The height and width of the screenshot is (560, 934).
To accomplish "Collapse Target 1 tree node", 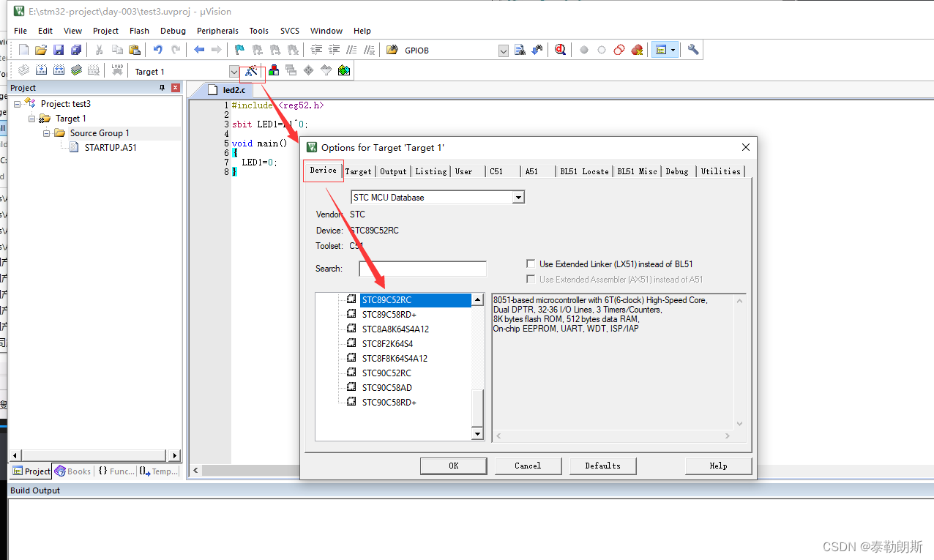I will click(x=32, y=119).
